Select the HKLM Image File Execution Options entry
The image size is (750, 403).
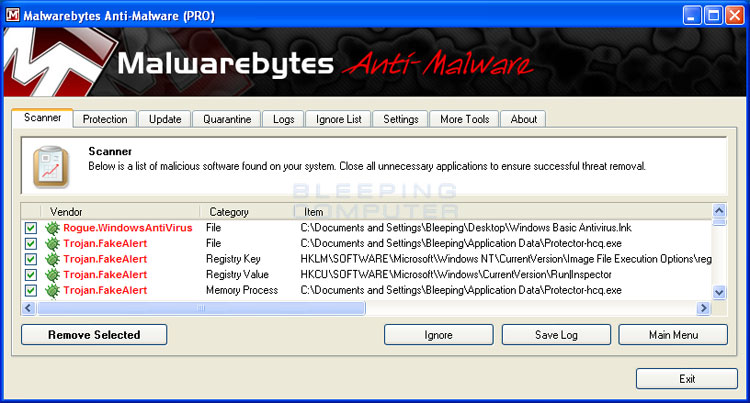pyautogui.click(x=506, y=259)
